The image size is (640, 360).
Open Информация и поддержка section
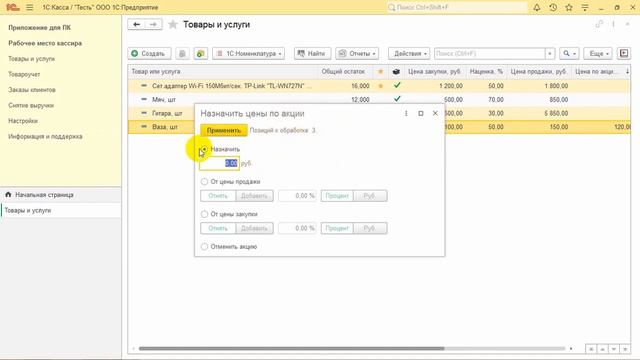point(45,136)
